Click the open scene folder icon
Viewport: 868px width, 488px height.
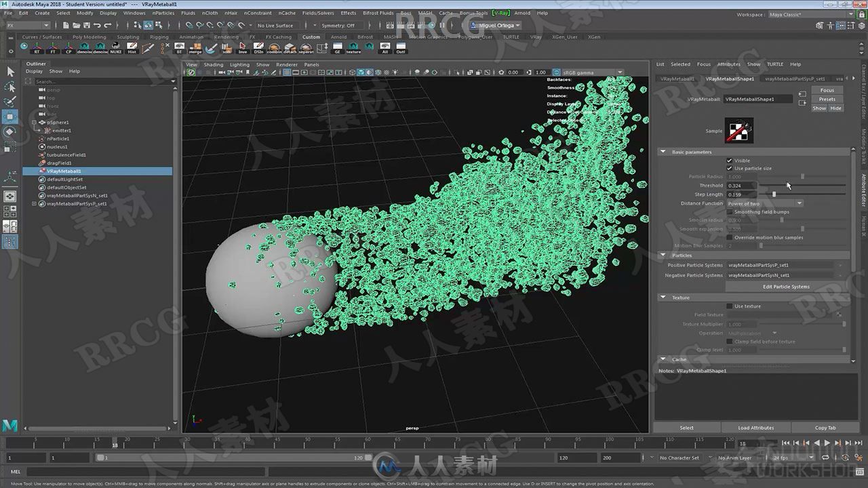click(x=76, y=25)
